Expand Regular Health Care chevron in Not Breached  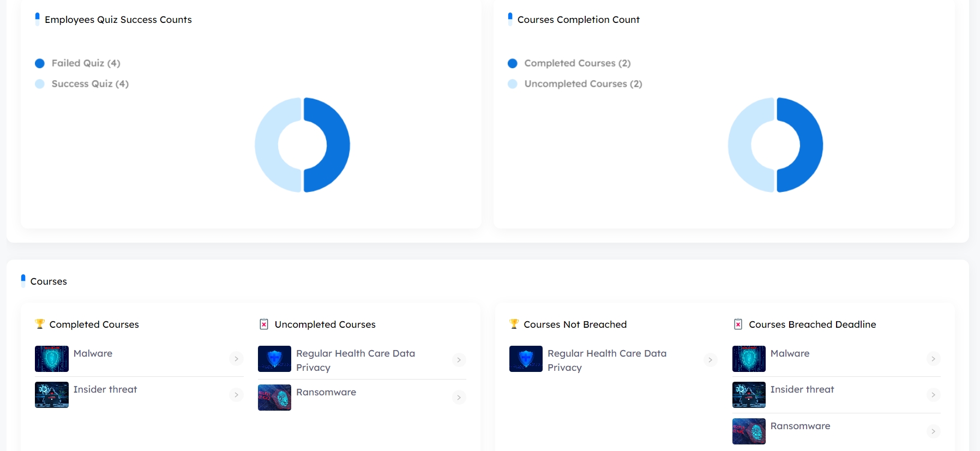pyautogui.click(x=710, y=360)
